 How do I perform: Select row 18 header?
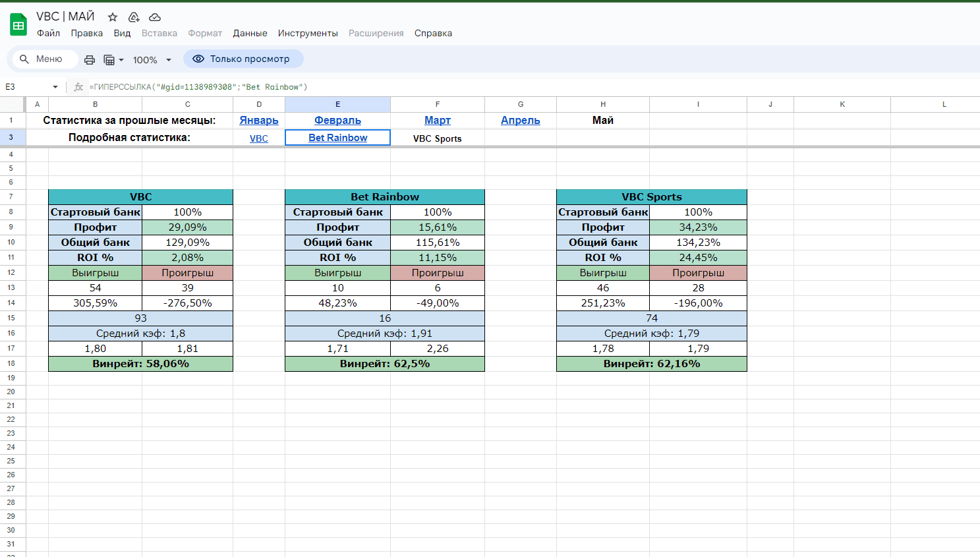tap(11, 363)
